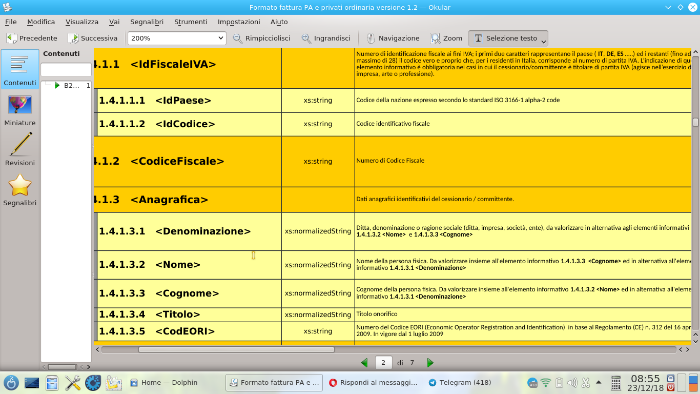This screenshot has width=700, height=394.
Task: Click 'Codice identificativo fiscale' description
Action: point(393,124)
